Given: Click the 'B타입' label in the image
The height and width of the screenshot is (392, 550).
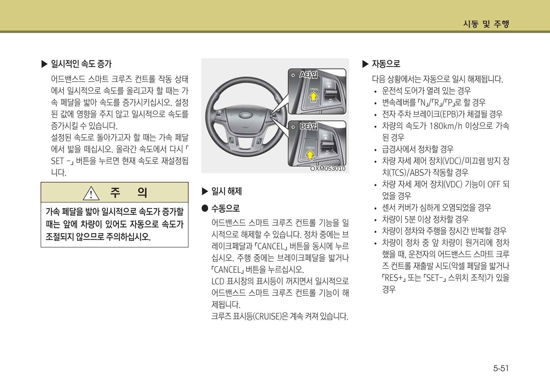Looking at the screenshot, I should tap(309, 127).
